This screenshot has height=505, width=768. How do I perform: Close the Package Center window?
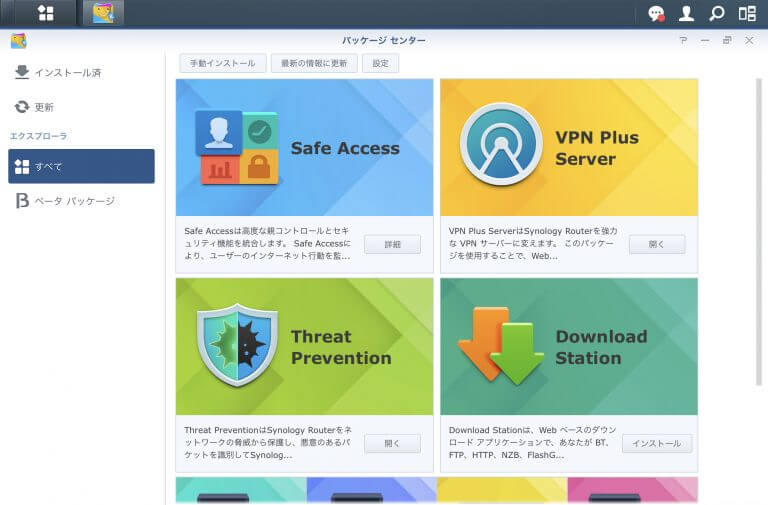749,40
